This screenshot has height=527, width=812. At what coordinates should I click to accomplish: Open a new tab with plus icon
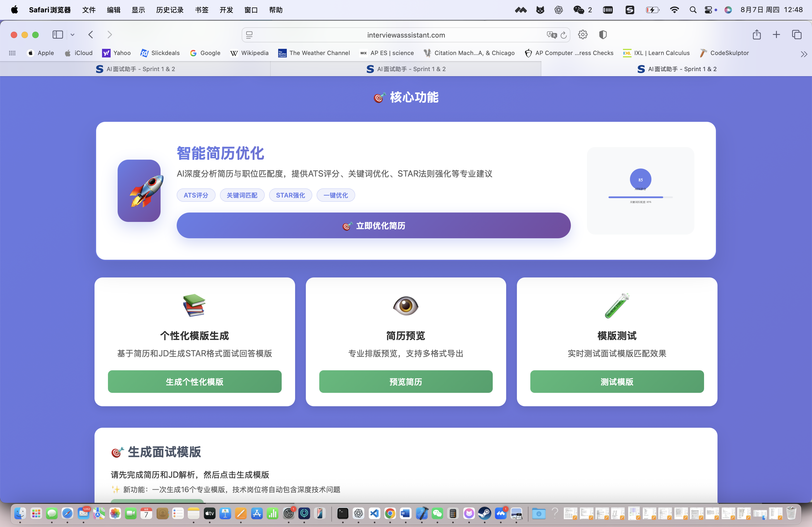[x=776, y=35]
